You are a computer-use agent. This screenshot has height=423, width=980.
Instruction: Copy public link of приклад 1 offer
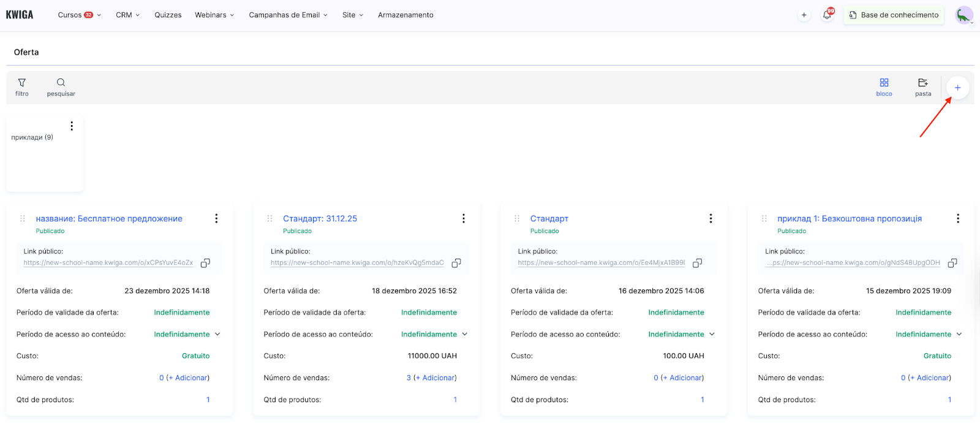tap(952, 263)
